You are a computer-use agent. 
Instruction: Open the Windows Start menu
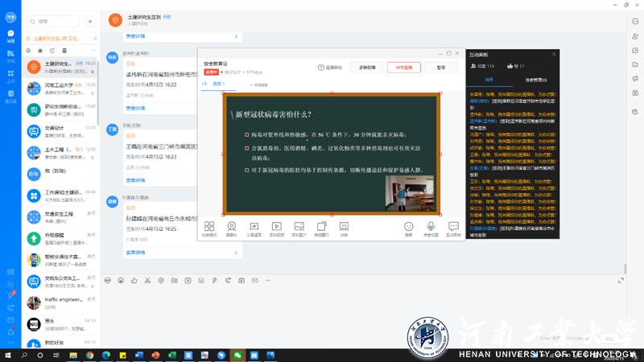click(8, 355)
